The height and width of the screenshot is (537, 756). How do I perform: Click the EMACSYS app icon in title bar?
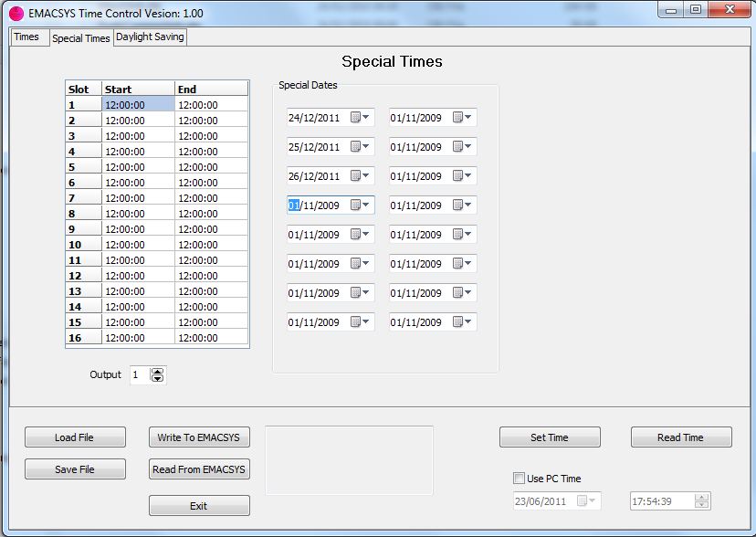click(16, 14)
